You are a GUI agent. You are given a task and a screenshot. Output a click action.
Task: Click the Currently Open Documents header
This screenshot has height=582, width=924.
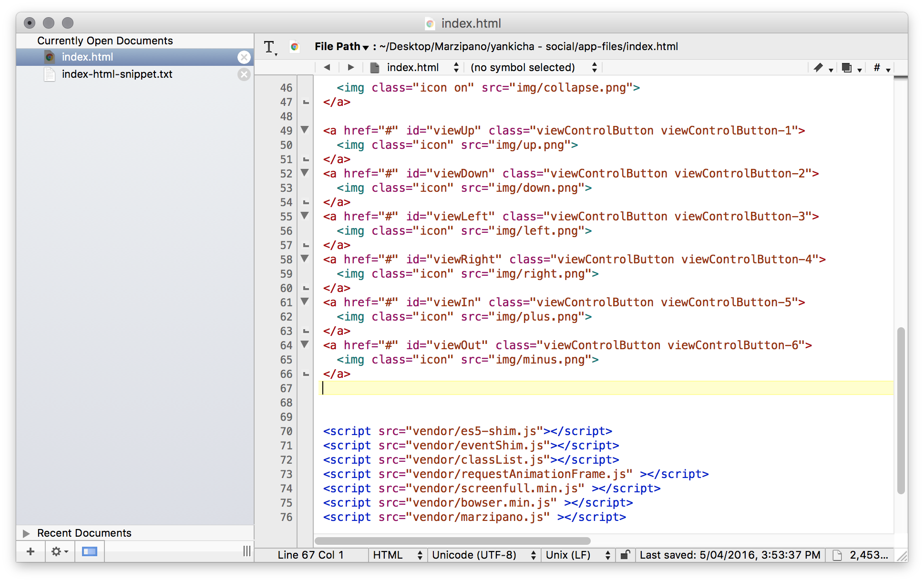pyautogui.click(x=105, y=41)
